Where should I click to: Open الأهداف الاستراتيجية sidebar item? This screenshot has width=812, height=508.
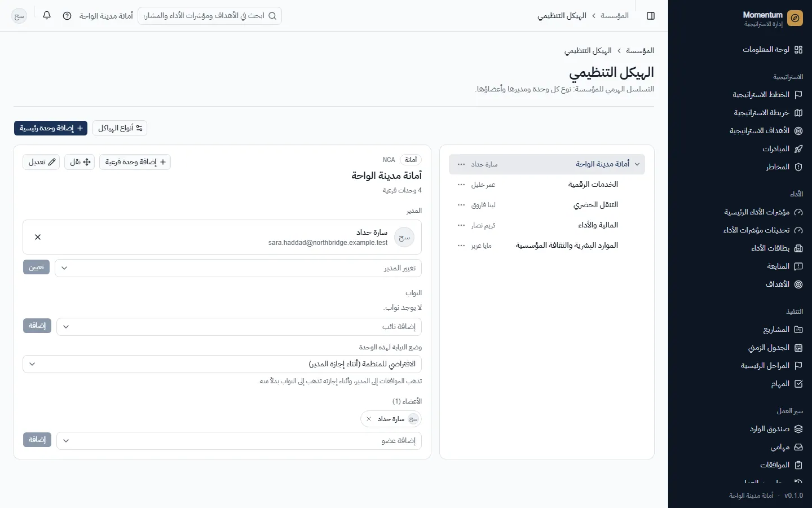point(766,131)
